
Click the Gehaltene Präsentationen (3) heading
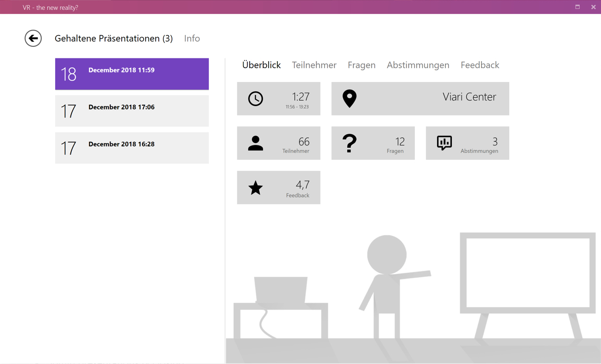pyautogui.click(x=113, y=38)
